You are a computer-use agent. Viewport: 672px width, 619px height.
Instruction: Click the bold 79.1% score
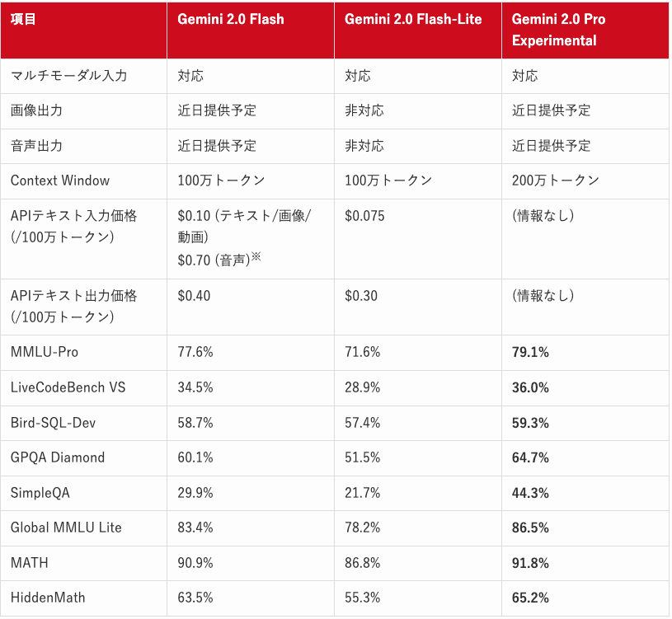(530, 352)
